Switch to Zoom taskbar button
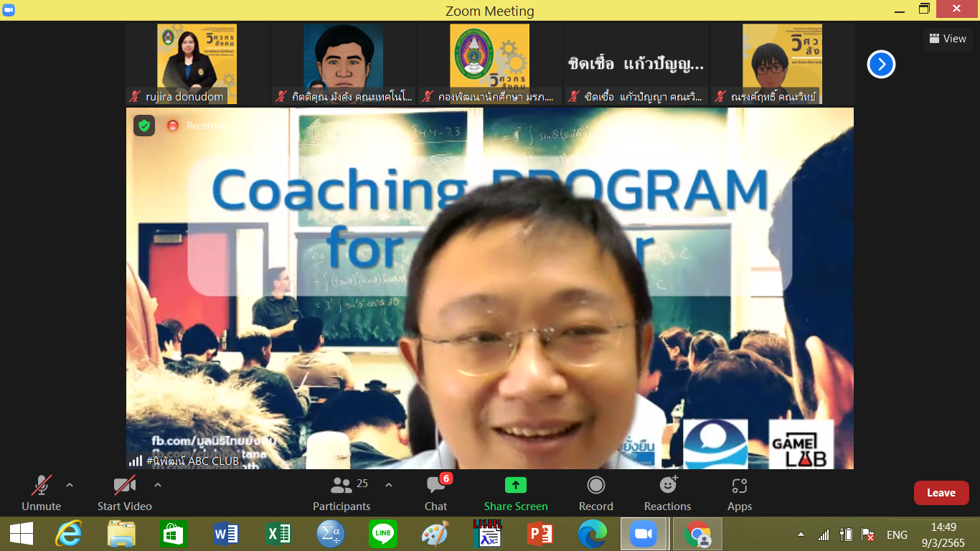Viewport: 980px width, 551px height. (644, 534)
